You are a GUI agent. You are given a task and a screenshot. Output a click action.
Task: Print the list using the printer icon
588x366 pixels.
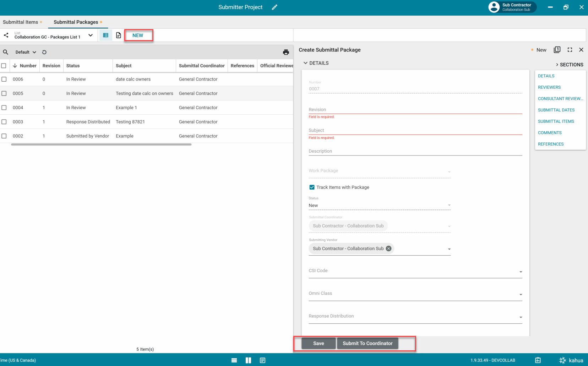coord(286,52)
